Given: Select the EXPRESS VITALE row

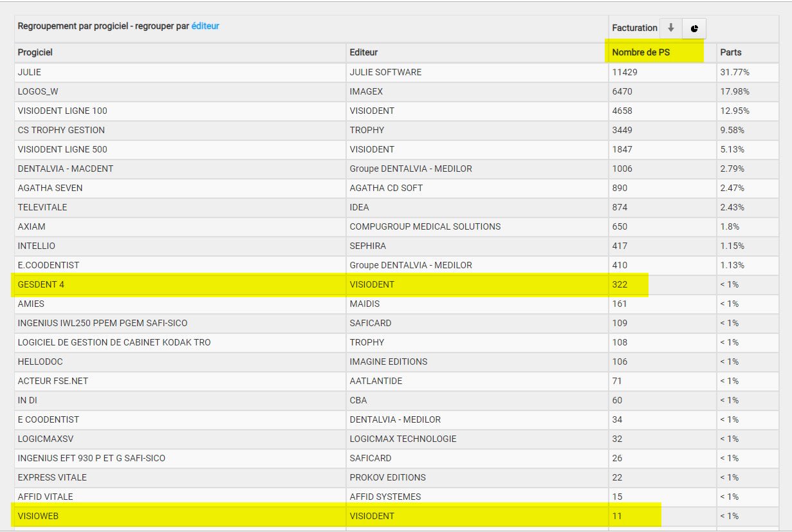Looking at the screenshot, I should coord(52,477).
